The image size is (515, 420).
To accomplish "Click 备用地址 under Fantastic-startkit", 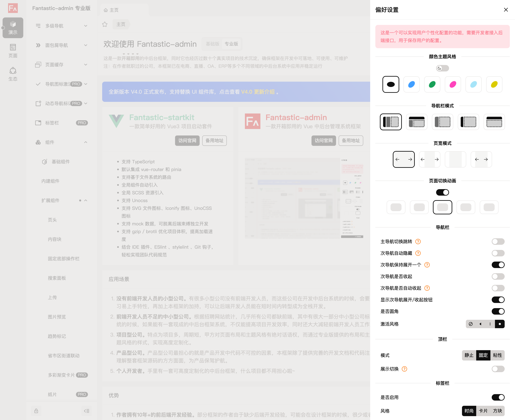I will [x=214, y=140].
